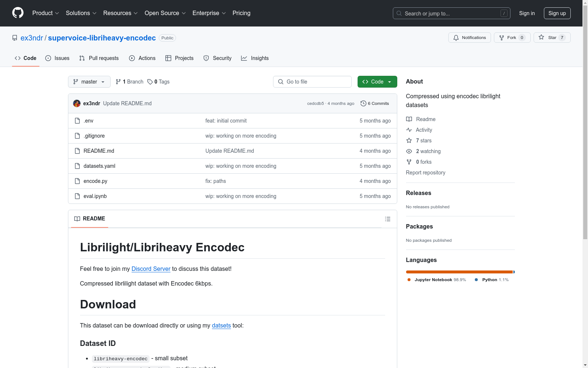588x368 pixels.
Task: Focus the Go to file input
Action: point(312,82)
